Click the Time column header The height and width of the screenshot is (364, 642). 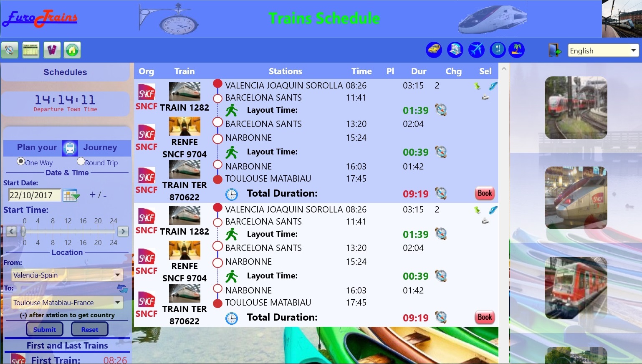coord(361,71)
